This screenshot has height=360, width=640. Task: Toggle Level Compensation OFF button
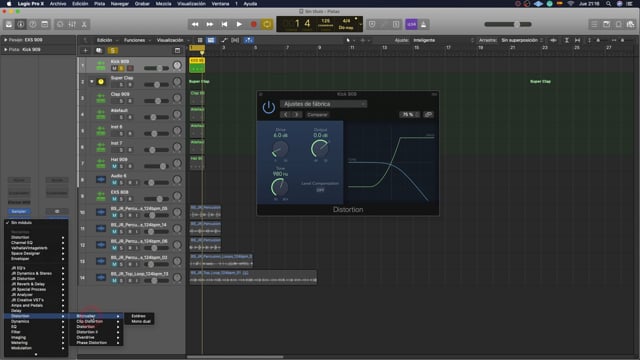(x=320, y=190)
